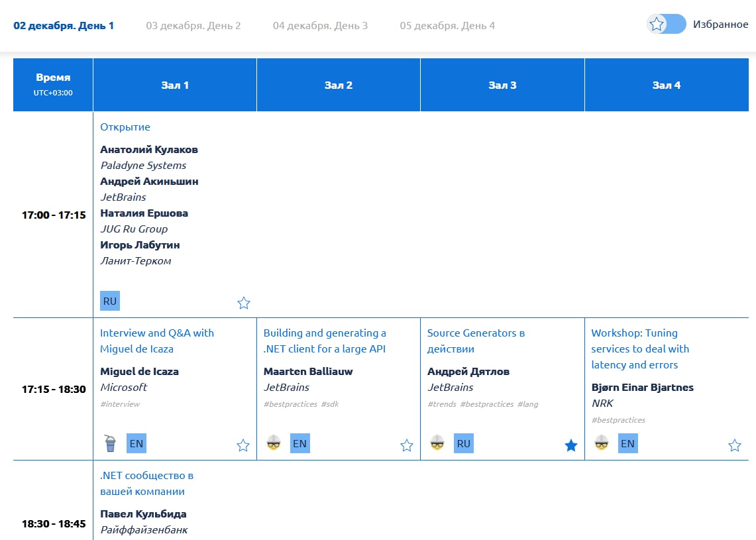Click the NRK company text

click(602, 403)
